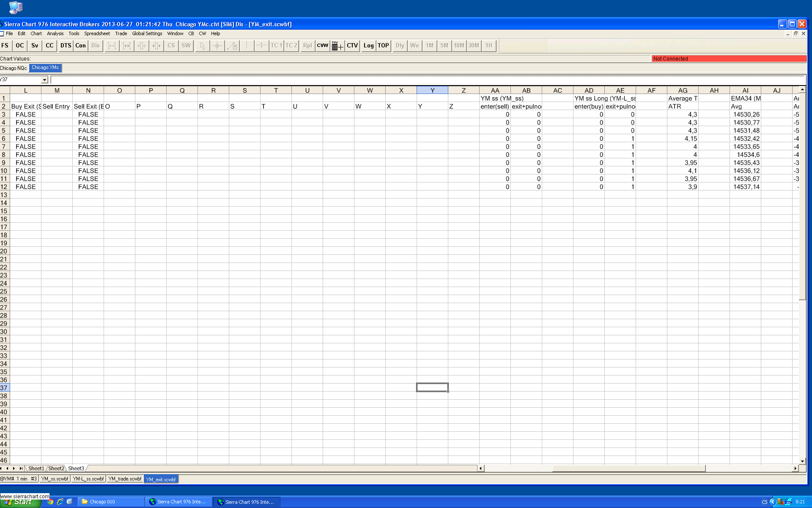Toggle the CTV toolbar button

[x=352, y=46]
